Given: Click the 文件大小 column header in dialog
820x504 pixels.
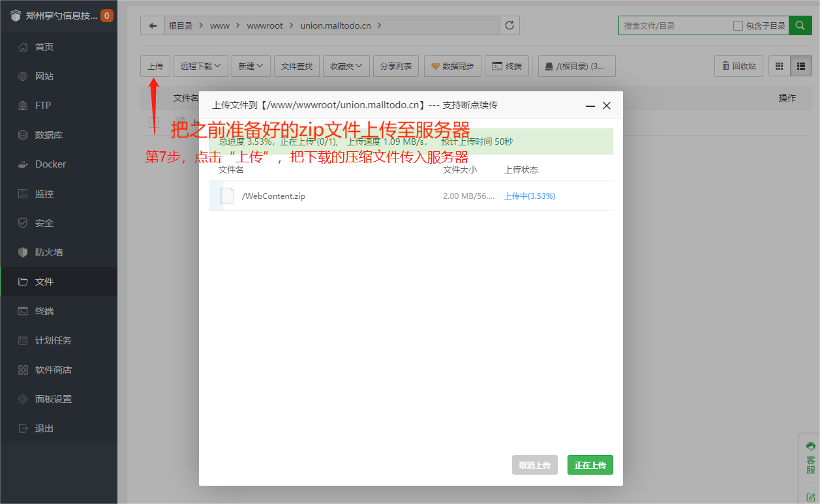Looking at the screenshot, I should click(460, 170).
